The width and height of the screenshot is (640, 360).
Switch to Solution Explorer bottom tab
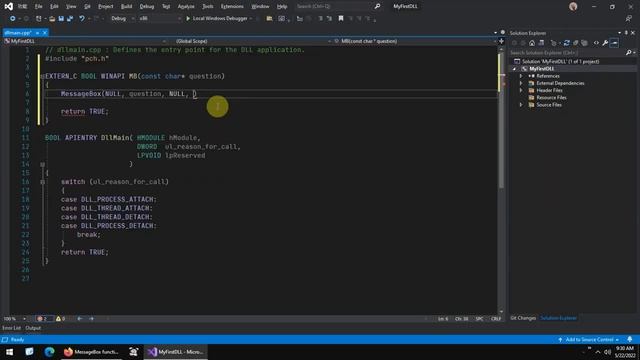click(558, 318)
